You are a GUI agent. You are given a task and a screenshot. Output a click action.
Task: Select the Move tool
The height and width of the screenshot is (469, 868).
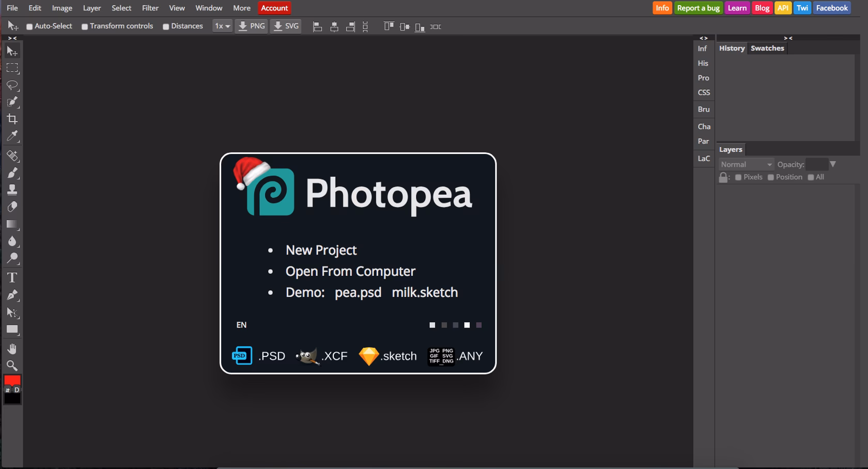pyautogui.click(x=12, y=51)
